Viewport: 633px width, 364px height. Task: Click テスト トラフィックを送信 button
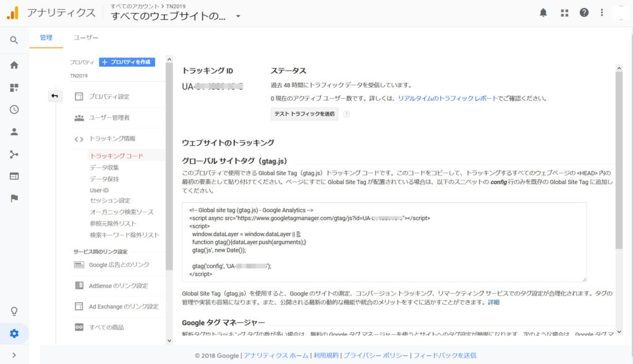coord(304,114)
